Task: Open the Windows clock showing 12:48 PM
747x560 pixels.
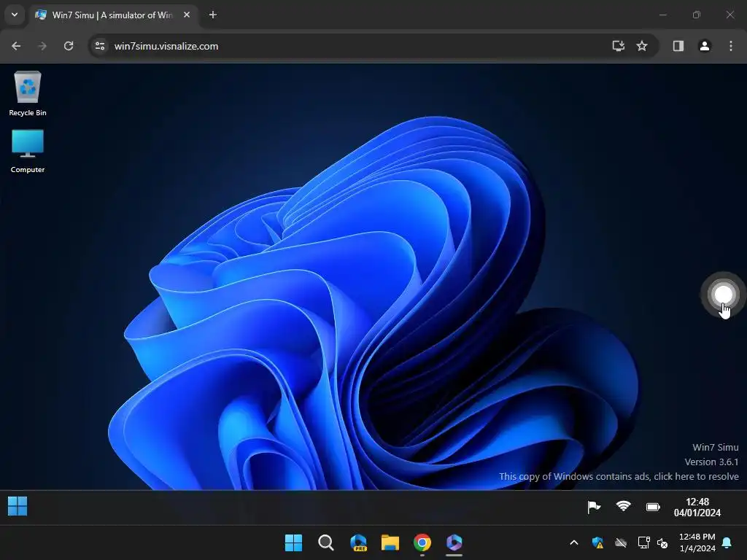Action: pos(697,542)
